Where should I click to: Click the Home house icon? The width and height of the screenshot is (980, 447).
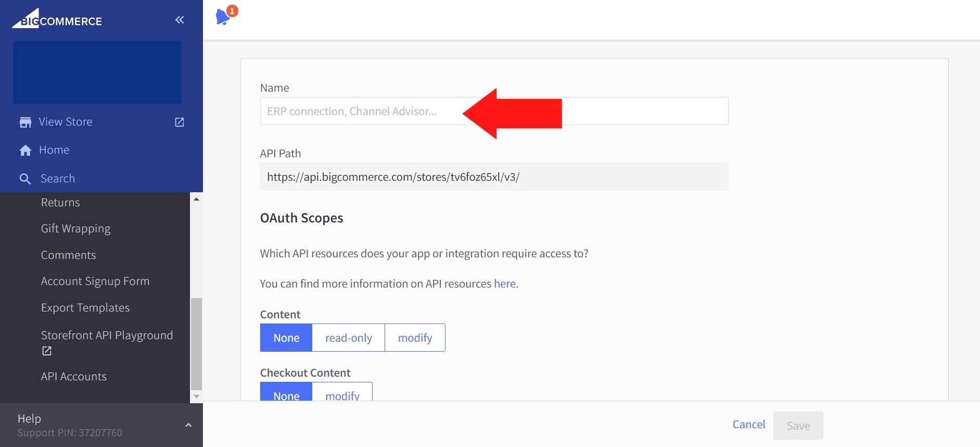pos(25,151)
